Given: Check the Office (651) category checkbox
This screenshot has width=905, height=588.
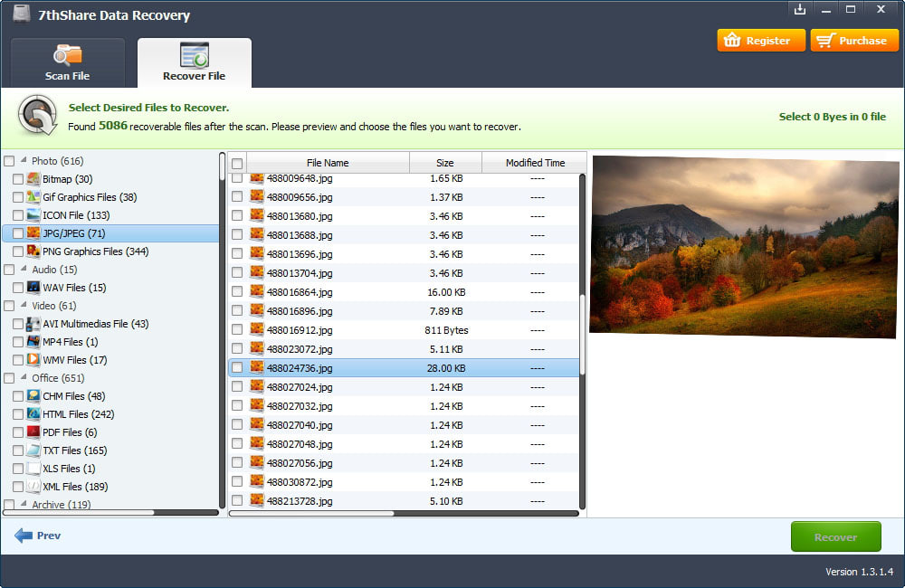Looking at the screenshot, I should [x=9, y=378].
